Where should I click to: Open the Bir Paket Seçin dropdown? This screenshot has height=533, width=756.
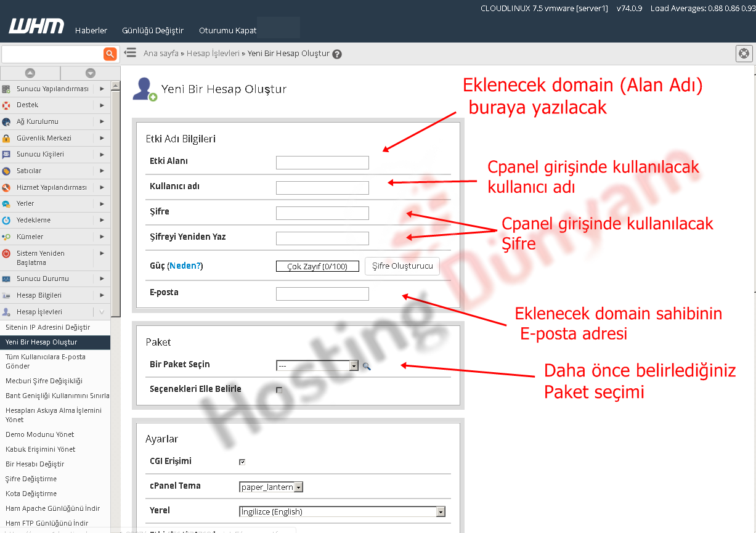(317, 365)
